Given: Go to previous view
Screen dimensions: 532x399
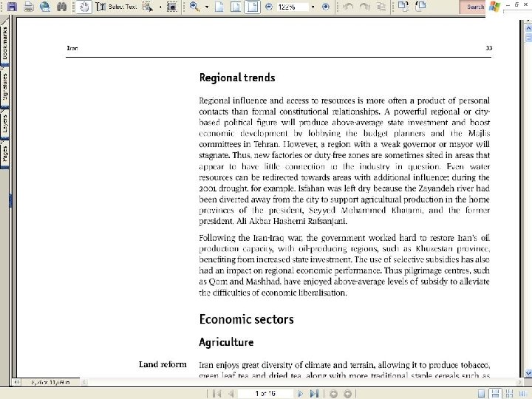Looking at the screenshot, I should 333,394.
